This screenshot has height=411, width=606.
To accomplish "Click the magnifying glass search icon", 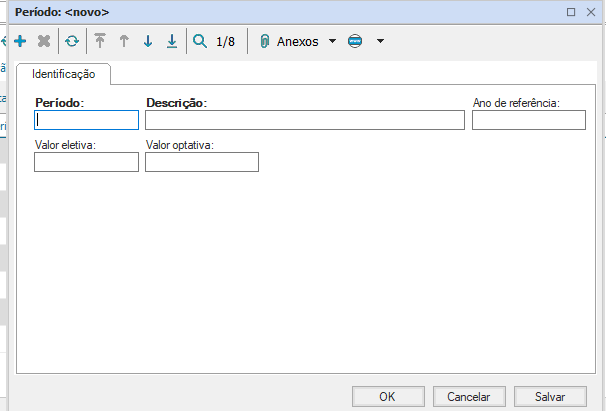I will [200, 42].
